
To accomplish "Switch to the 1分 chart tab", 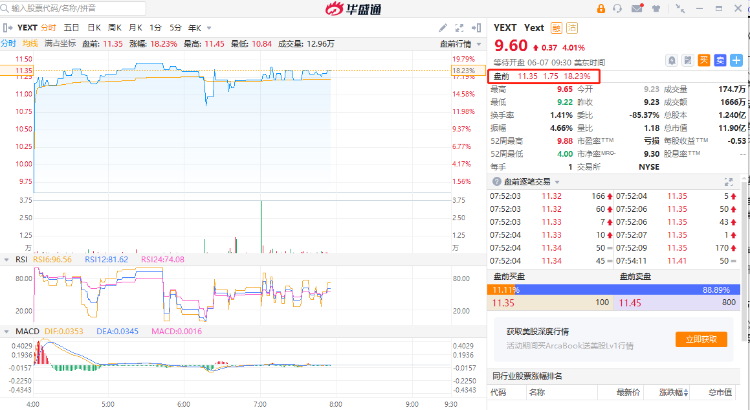I will (155, 28).
